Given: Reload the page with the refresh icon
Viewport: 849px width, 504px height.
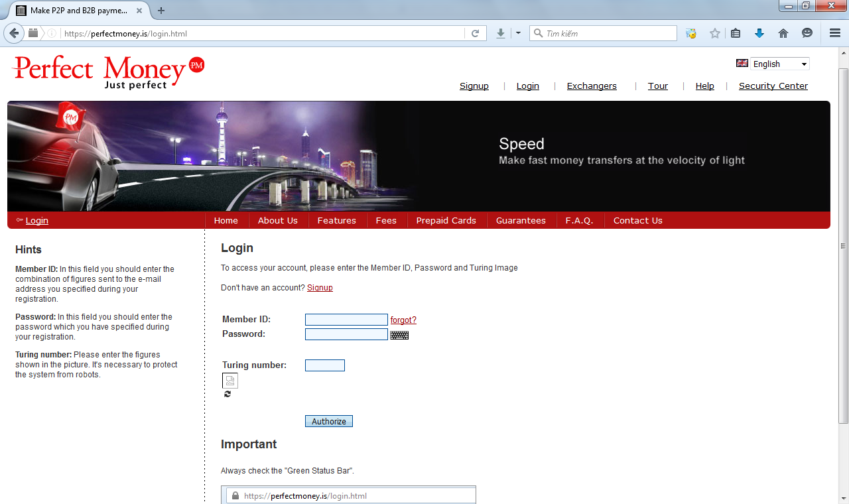Looking at the screenshot, I should [x=475, y=33].
